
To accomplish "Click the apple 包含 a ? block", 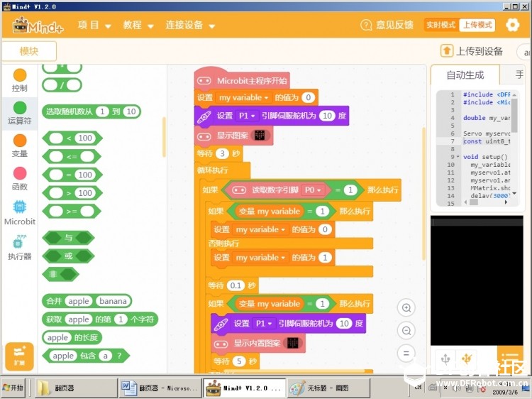I will 86,356.
